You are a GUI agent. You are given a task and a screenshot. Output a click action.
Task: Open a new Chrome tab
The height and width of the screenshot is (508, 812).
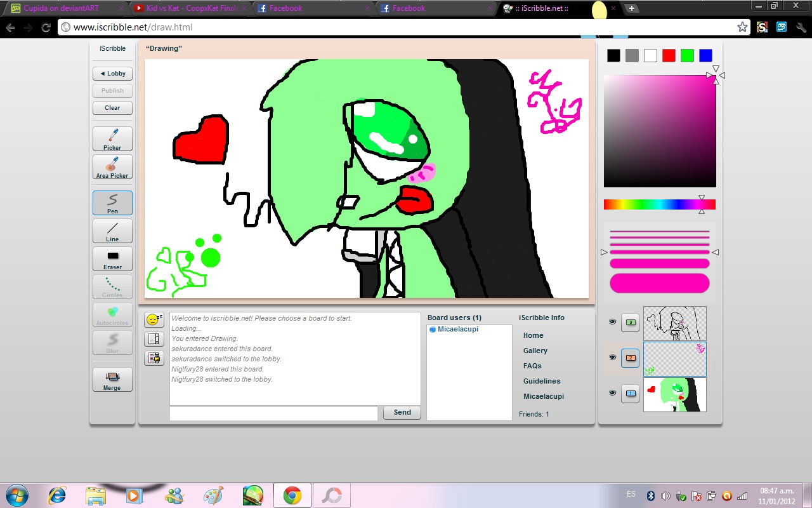point(631,8)
